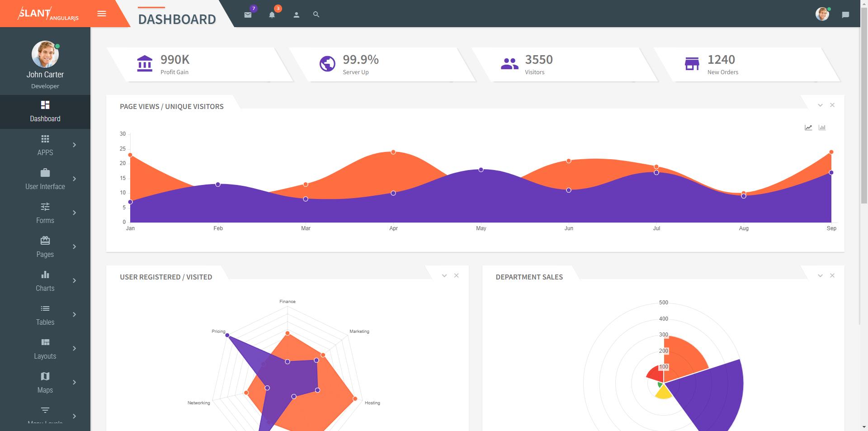Click the Tables list icon
The height and width of the screenshot is (431, 868).
pyautogui.click(x=45, y=308)
